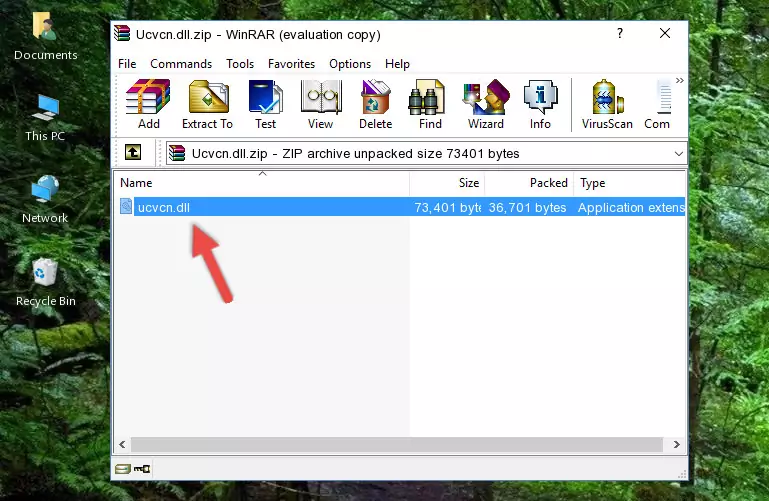Select the ucvcn.dll file name
The image size is (769, 501).
point(164,207)
